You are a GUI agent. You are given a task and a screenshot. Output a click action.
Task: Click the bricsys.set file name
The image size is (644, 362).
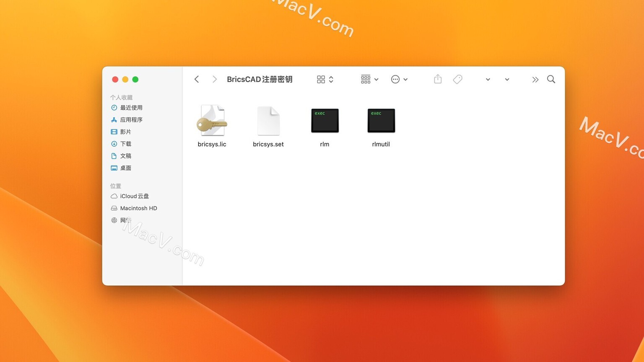[268, 144]
